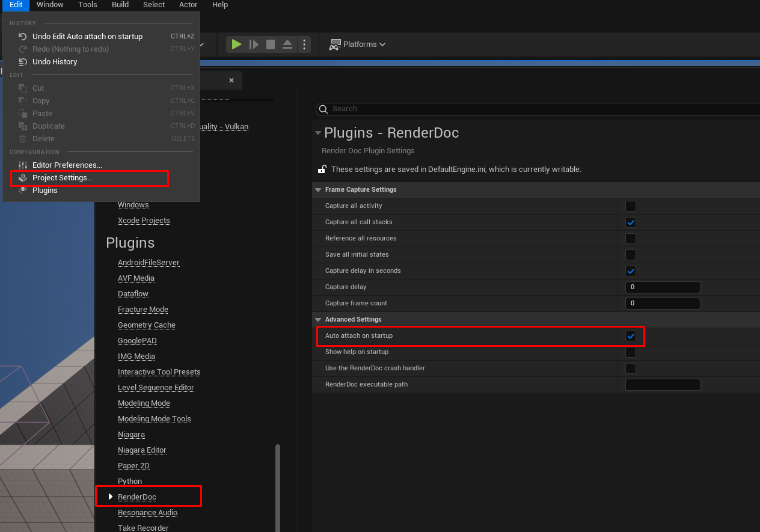Click the RenderDoc executable path field
The height and width of the screenshot is (532, 760).
663,385
